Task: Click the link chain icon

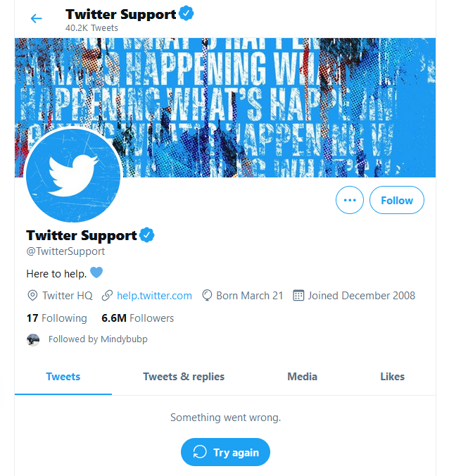Action: [107, 296]
